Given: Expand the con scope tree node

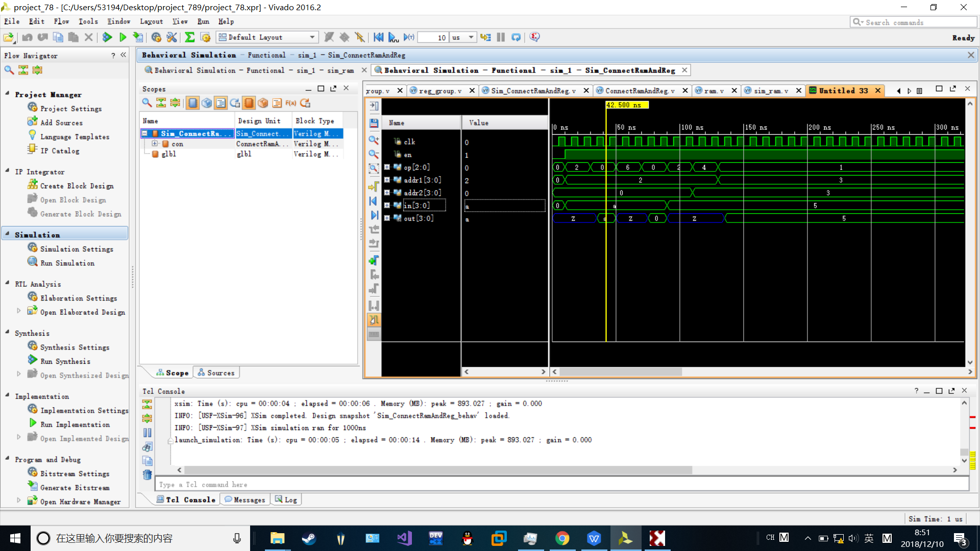Looking at the screenshot, I should [155, 144].
